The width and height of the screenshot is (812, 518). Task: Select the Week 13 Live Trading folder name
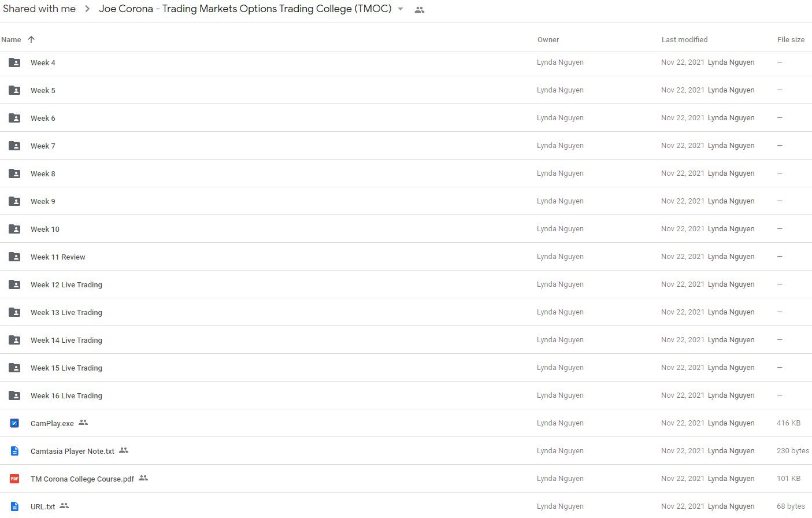pos(66,313)
